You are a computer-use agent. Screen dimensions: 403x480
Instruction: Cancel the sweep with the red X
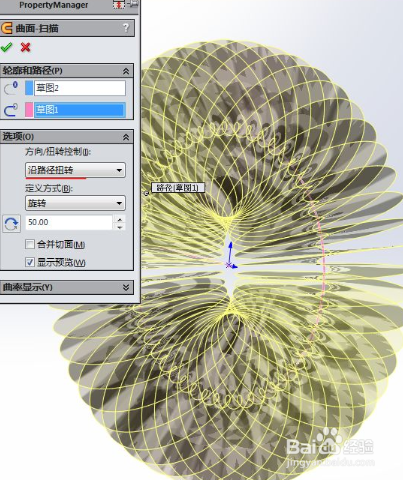click(25, 47)
